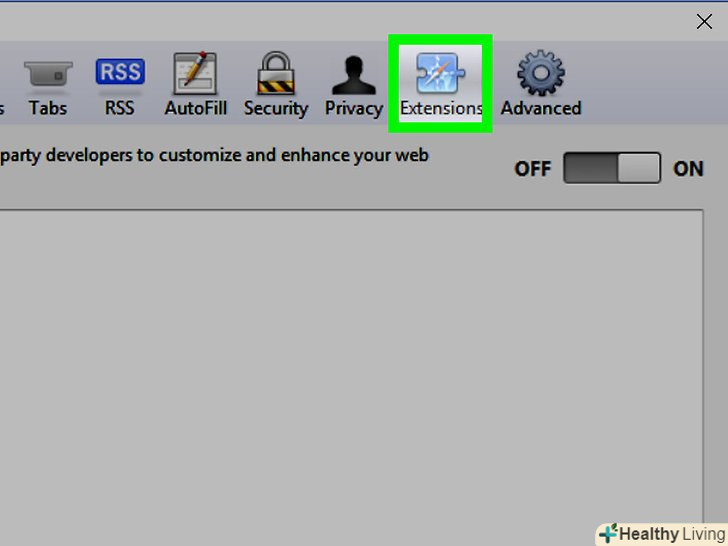Click the ON label beside the switch

[x=688, y=169]
